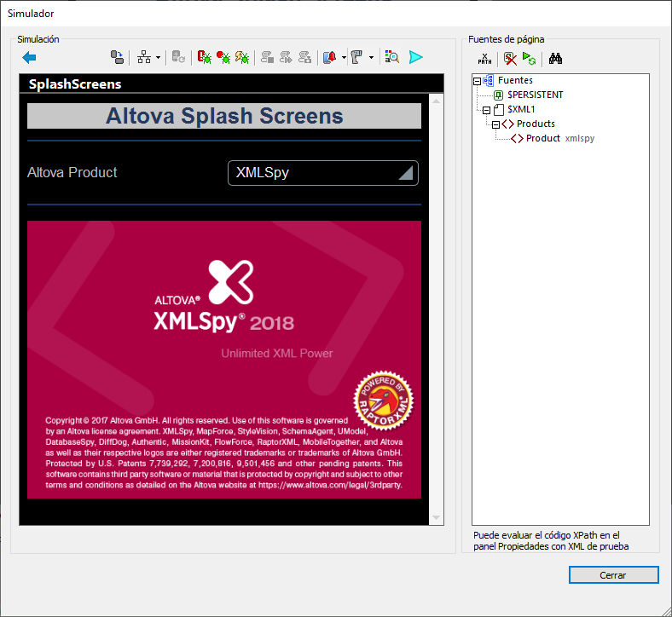
Task: Click the red X icon in Fuentes toolbar
Action: 510,59
